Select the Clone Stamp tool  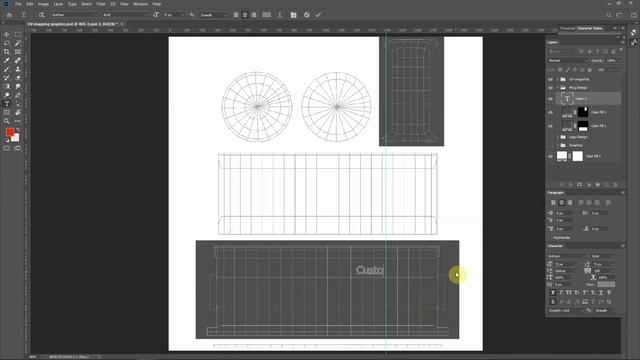click(18, 69)
